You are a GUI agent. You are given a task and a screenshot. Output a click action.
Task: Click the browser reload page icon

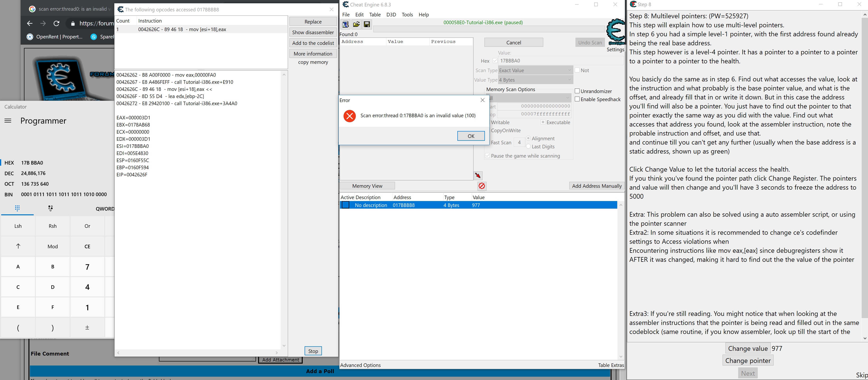click(57, 23)
